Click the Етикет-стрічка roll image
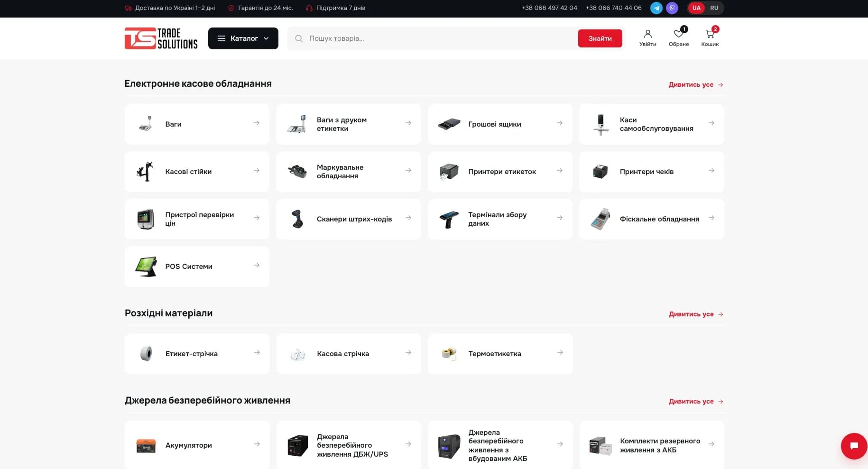The image size is (868, 469). [x=146, y=353]
